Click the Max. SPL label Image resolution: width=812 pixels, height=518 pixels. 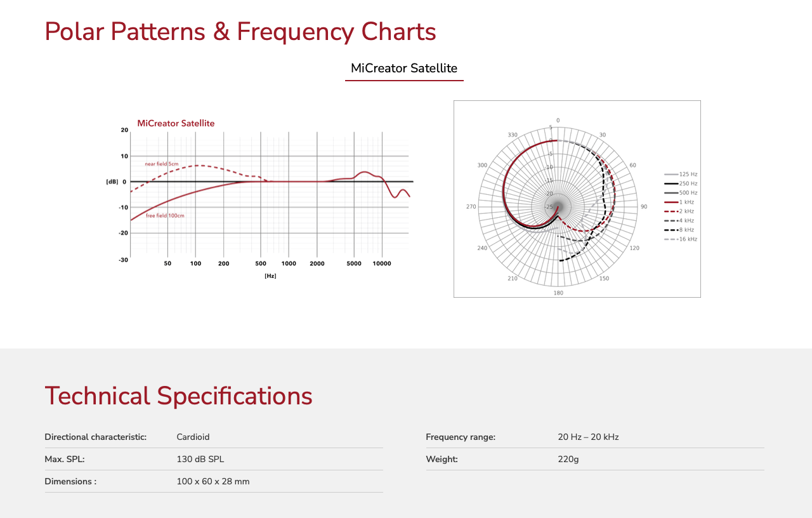click(x=64, y=459)
